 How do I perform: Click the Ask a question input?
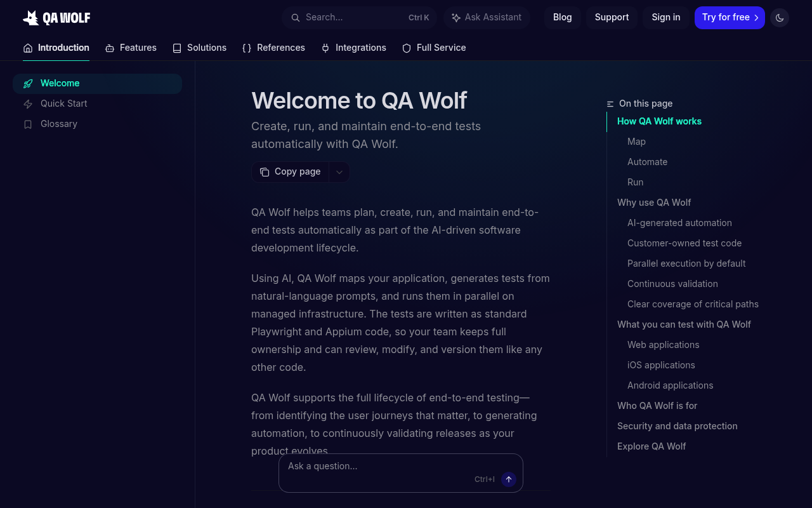[x=401, y=473]
